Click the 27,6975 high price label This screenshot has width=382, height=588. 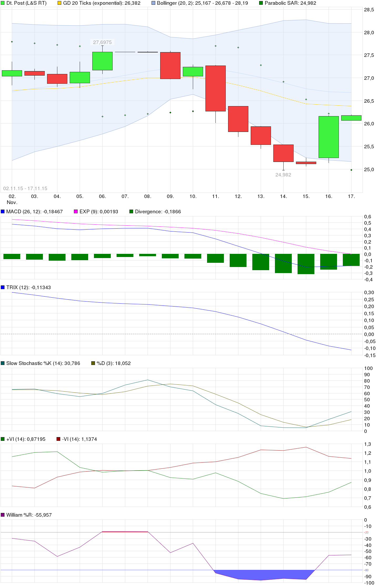pyautogui.click(x=102, y=42)
